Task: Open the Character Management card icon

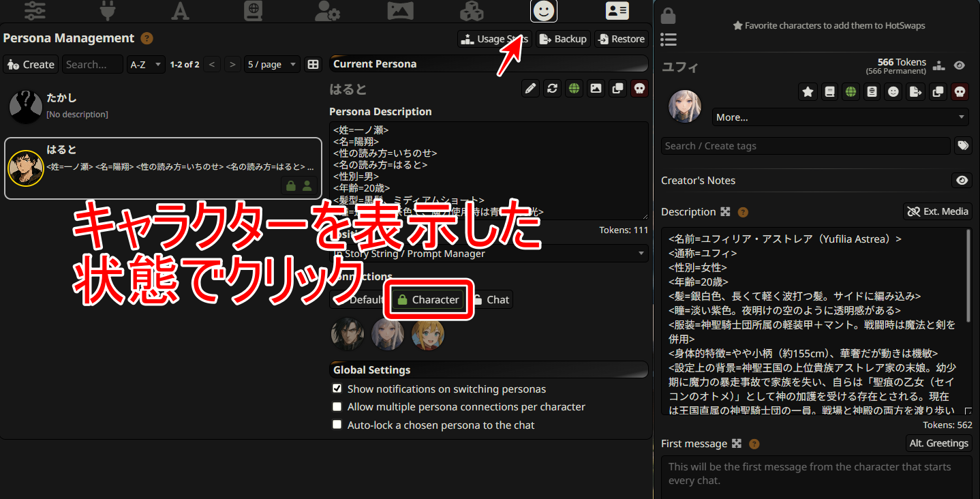Action: click(617, 10)
